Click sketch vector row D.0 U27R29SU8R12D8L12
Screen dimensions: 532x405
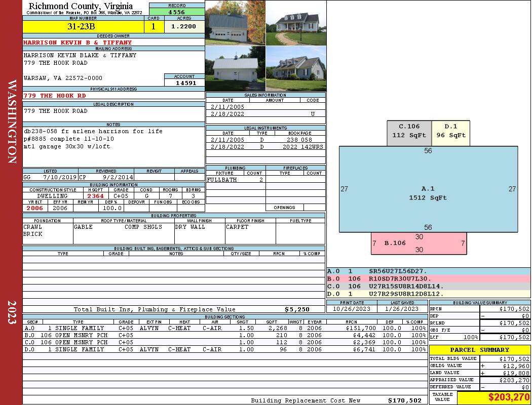coord(429,294)
